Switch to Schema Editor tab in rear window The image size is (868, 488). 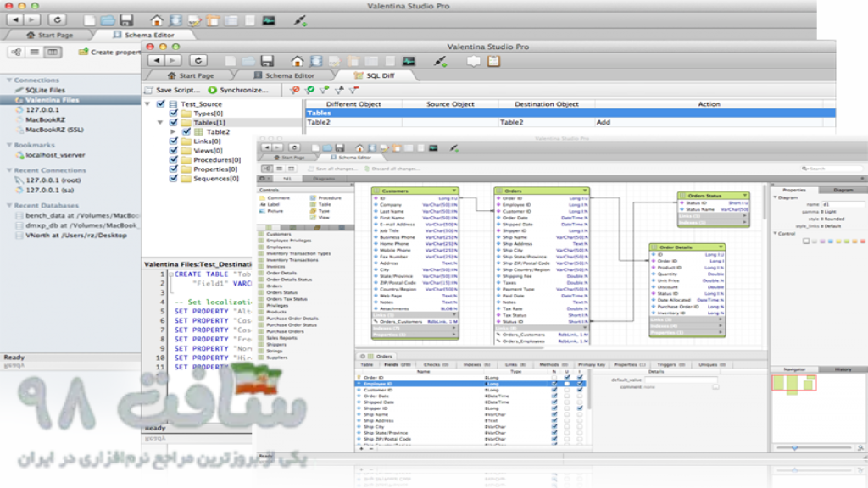(143, 35)
